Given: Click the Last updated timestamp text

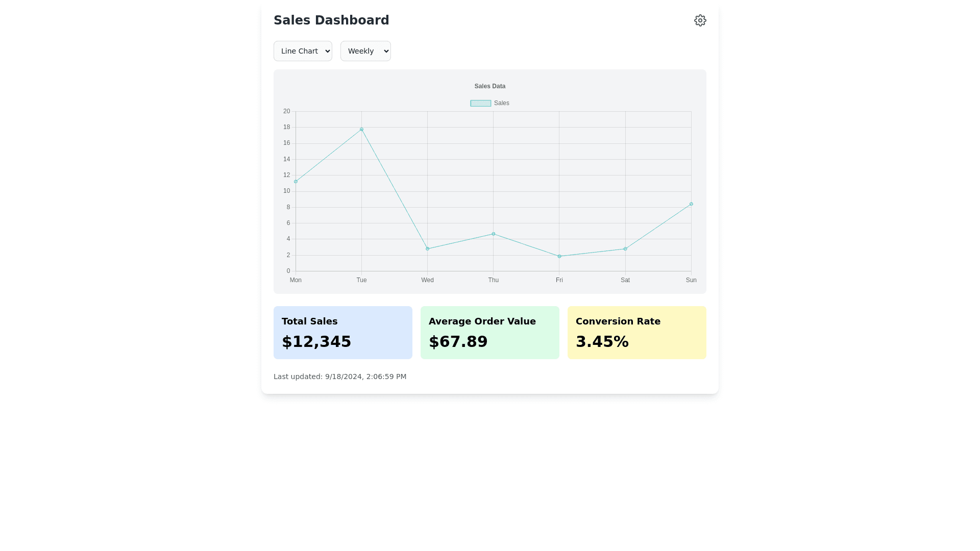Looking at the screenshot, I should click(x=340, y=377).
